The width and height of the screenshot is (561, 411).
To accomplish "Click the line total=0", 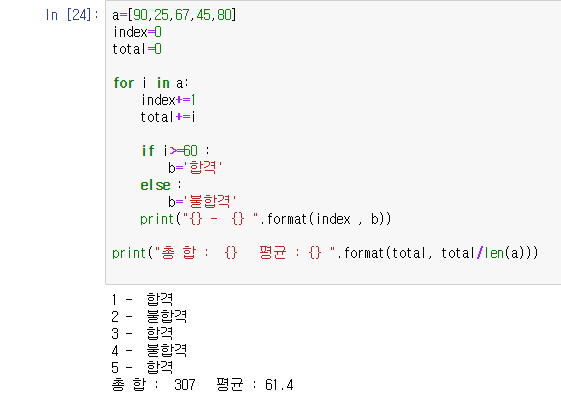I will [137, 49].
